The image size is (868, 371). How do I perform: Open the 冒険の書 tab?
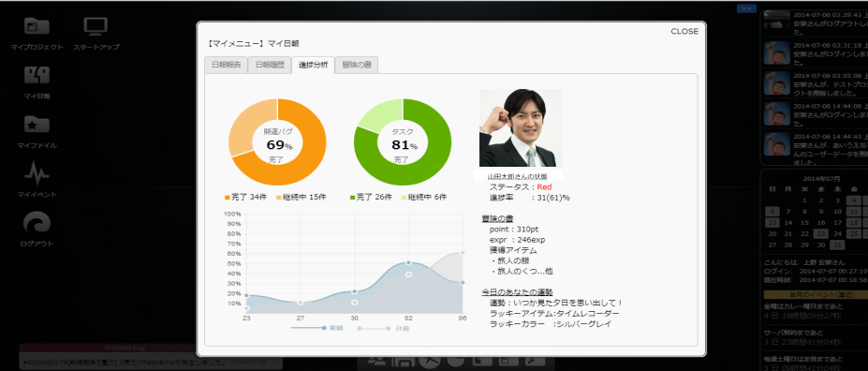(x=357, y=65)
